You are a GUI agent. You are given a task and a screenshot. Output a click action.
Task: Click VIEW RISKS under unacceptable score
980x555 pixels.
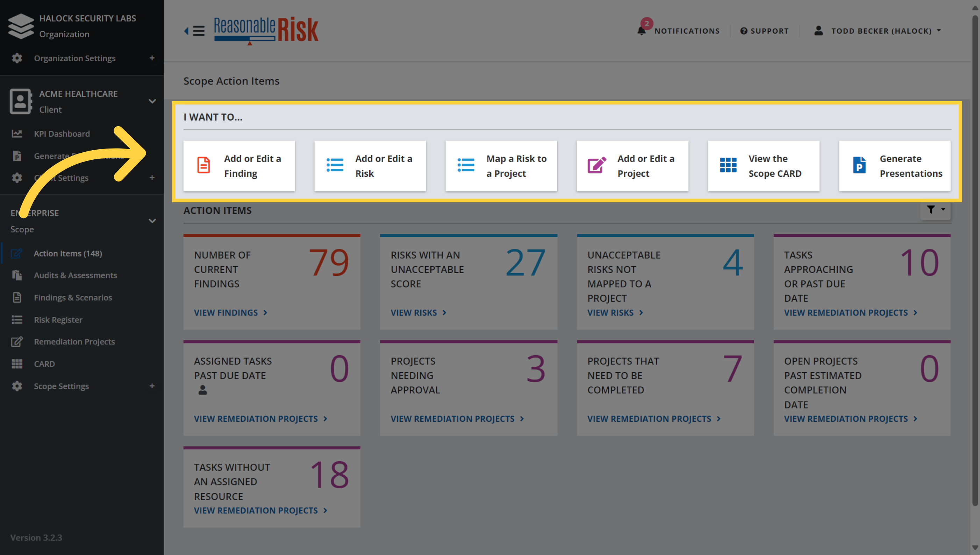(418, 312)
